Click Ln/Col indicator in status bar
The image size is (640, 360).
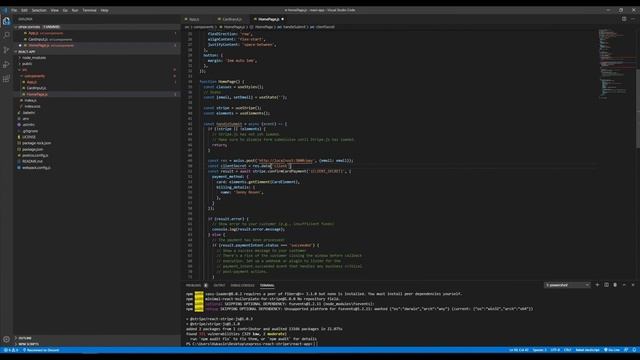518,350
